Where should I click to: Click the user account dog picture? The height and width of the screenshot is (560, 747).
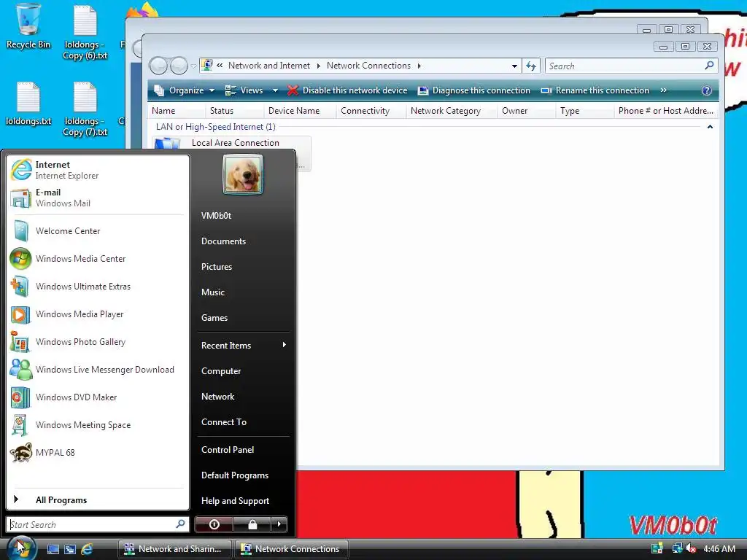coord(242,174)
